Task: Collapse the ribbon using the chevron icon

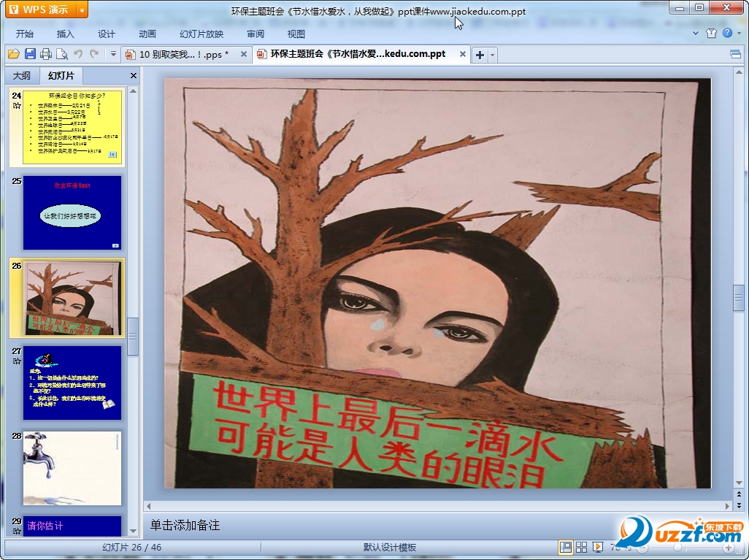Action: coord(696,33)
